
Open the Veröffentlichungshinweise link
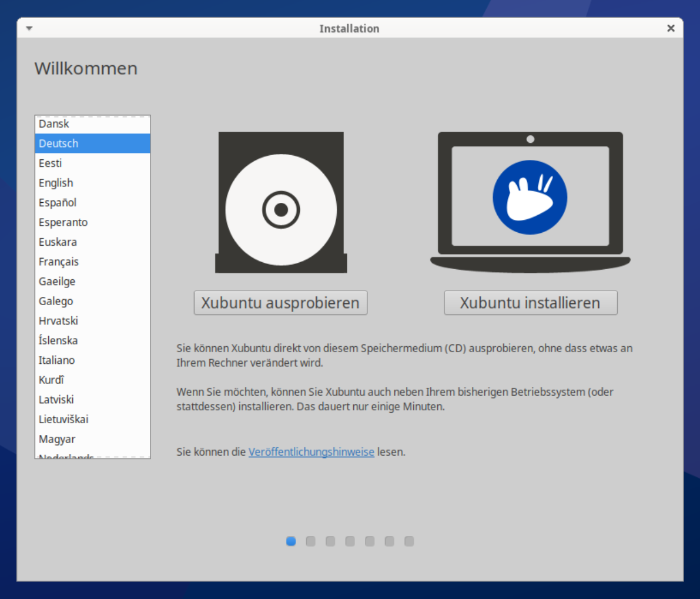311,452
